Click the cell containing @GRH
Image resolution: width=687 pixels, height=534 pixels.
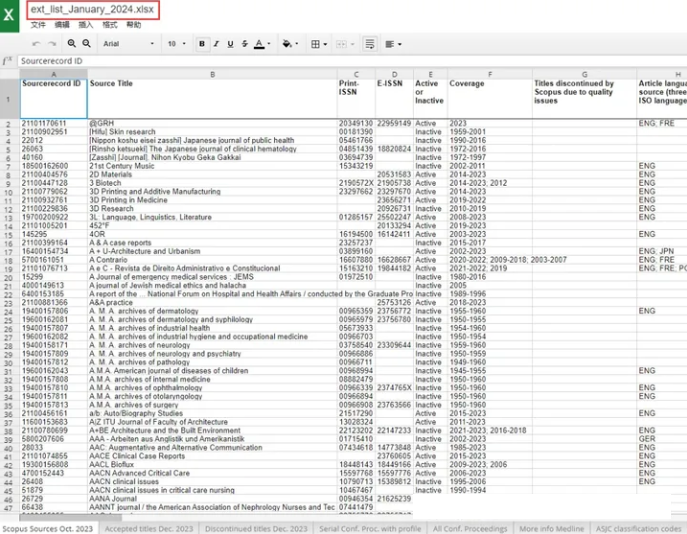click(212, 124)
